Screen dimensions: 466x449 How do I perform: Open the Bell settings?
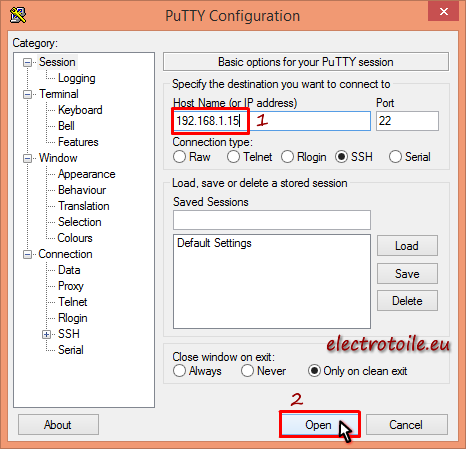(x=66, y=126)
